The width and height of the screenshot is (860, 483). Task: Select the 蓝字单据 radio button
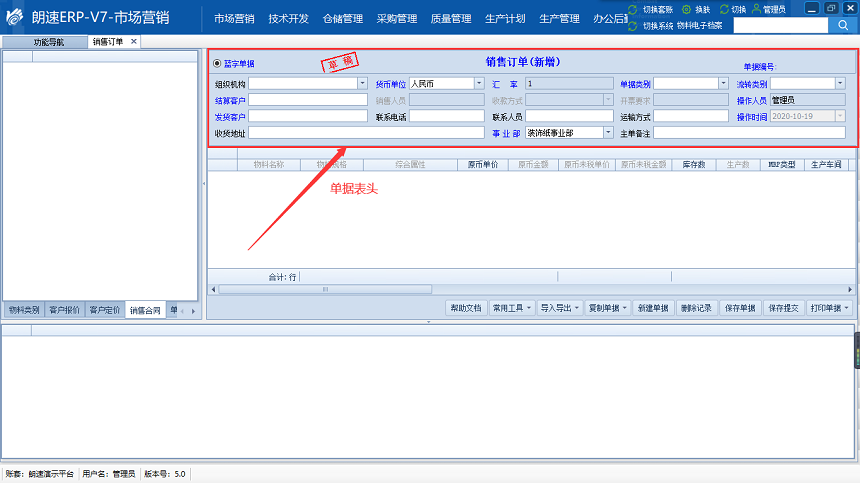(217, 64)
